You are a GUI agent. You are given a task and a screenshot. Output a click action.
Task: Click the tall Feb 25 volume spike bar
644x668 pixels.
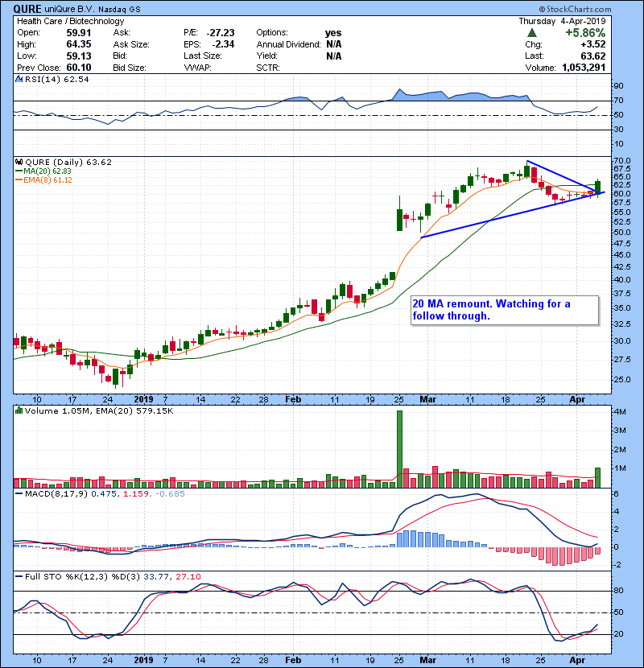(399, 449)
